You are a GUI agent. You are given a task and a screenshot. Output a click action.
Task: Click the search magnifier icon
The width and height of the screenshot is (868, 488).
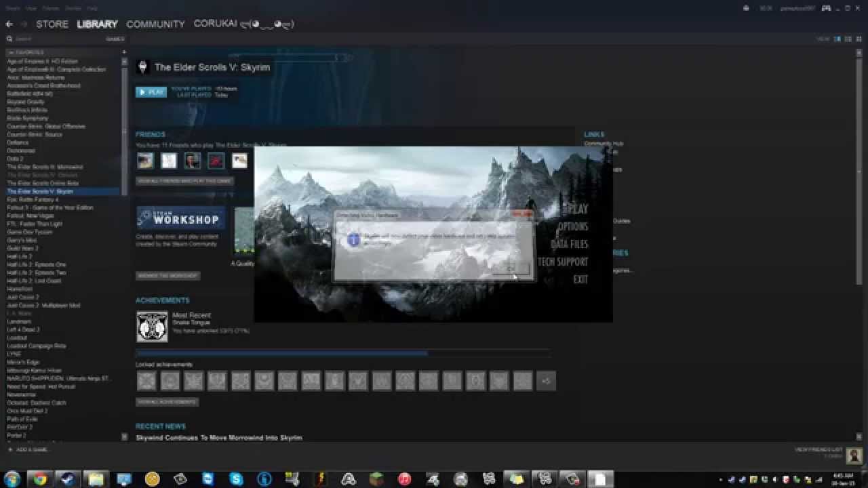click(x=9, y=39)
